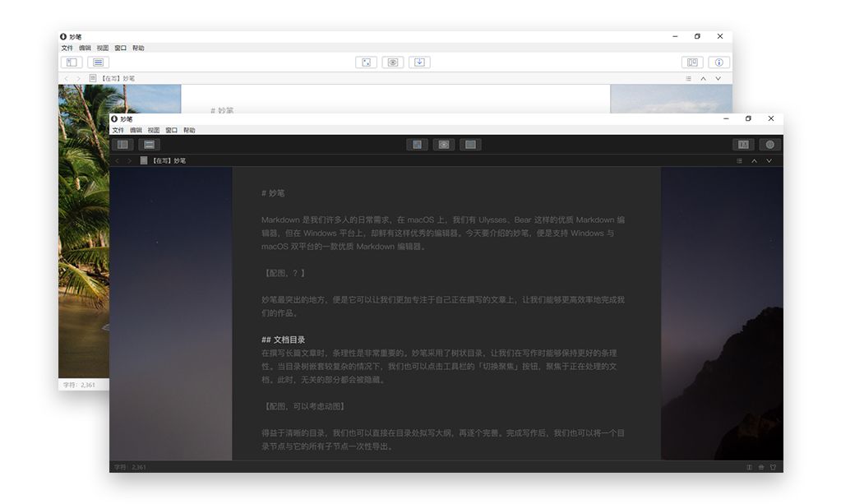Jump to previous section arrow in front window
Screen dimensions: 841x504
754,161
